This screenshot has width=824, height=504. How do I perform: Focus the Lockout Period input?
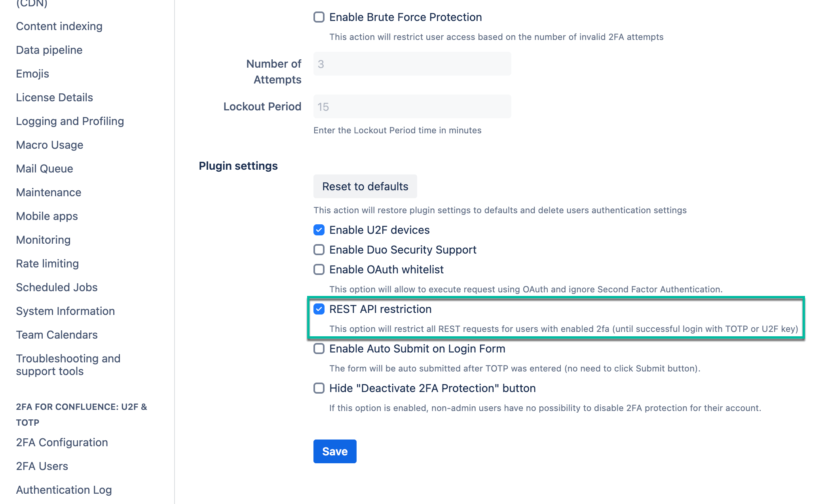412,106
